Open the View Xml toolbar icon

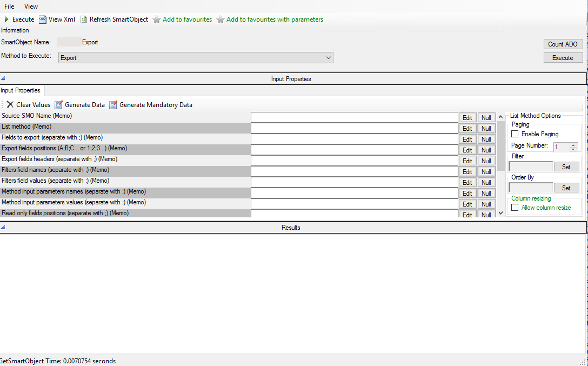coord(43,19)
